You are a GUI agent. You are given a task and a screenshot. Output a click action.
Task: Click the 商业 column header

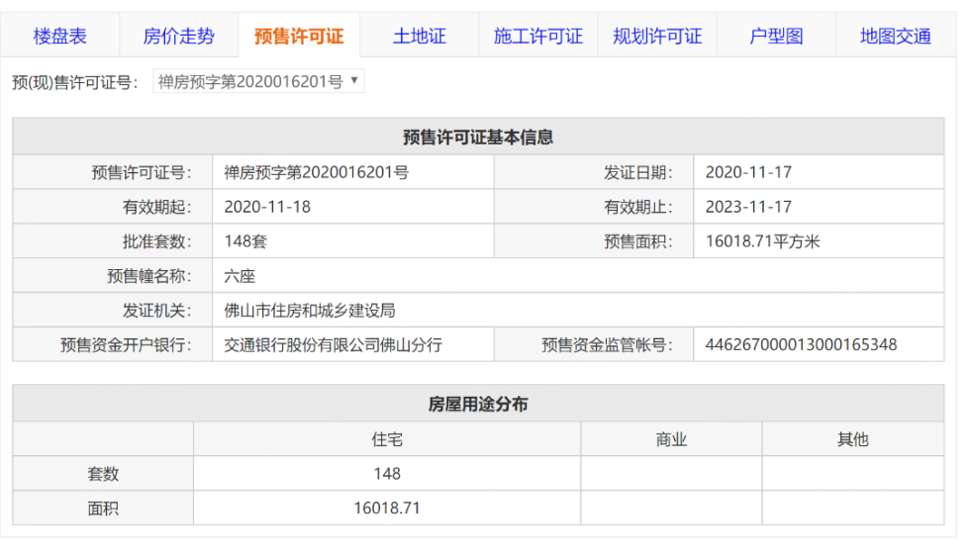671,439
